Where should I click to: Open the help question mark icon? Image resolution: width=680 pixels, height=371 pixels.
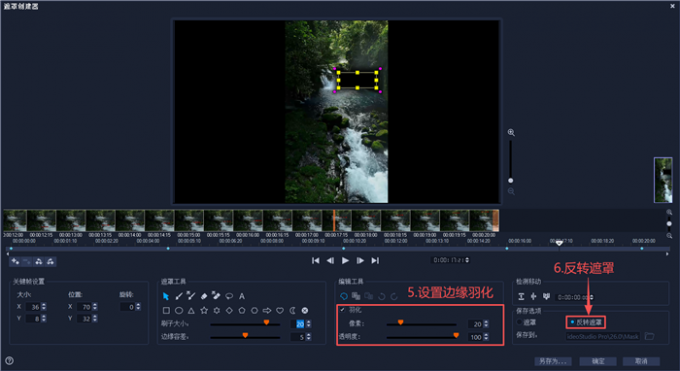click(x=9, y=361)
